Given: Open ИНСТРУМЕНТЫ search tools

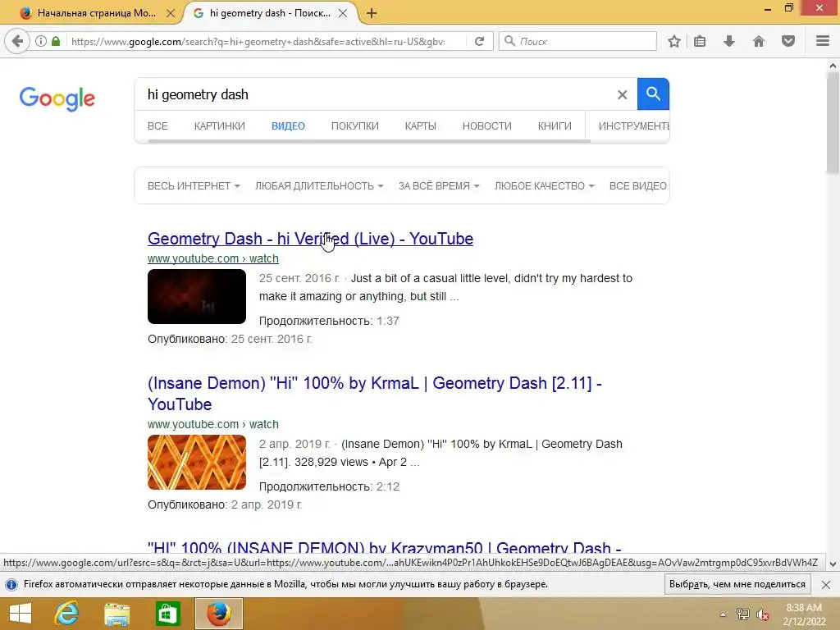Looking at the screenshot, I should pyautogui.click(x=633, y=126).
